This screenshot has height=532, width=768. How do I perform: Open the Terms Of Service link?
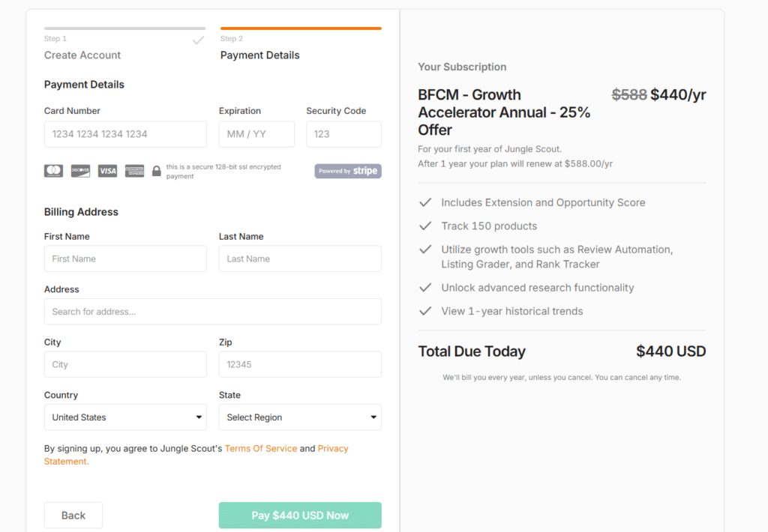tap(260, 448)
